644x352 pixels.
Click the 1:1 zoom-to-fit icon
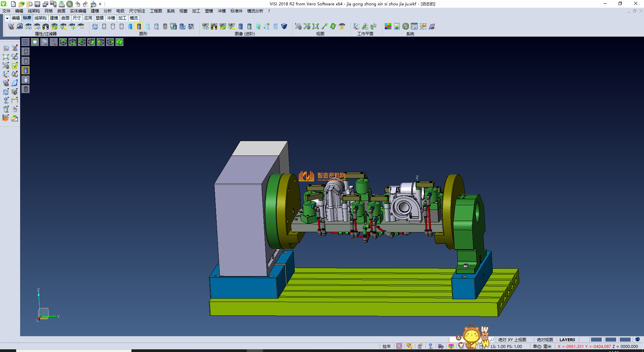316,26
